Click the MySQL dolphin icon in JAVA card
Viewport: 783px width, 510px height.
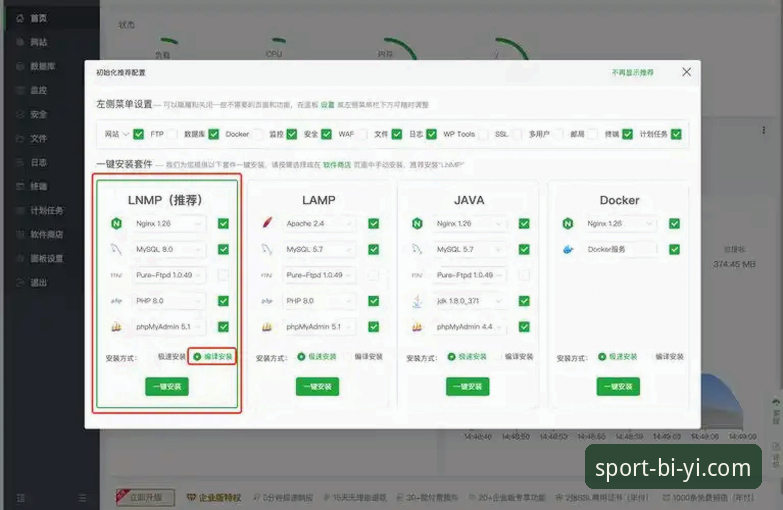417,249
